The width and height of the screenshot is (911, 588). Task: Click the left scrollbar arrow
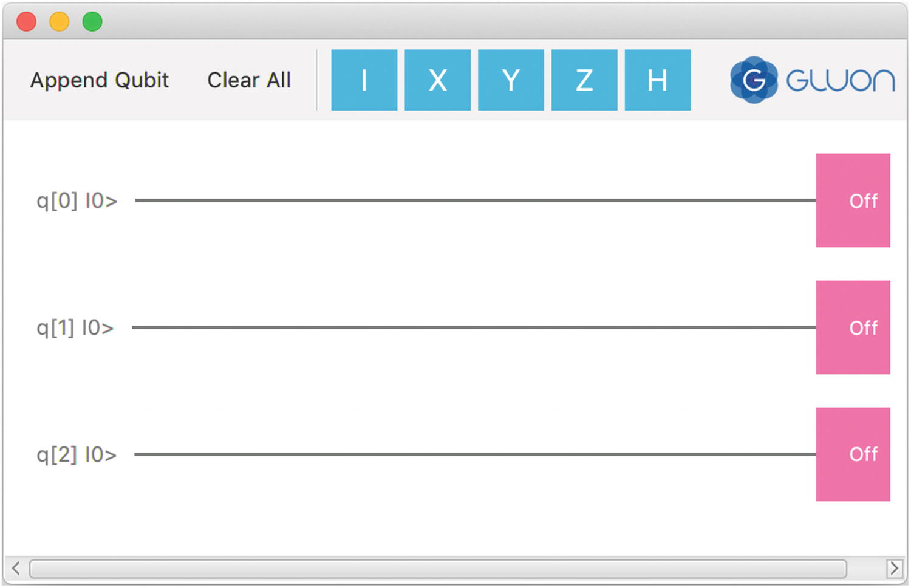(x=15, y=569)
